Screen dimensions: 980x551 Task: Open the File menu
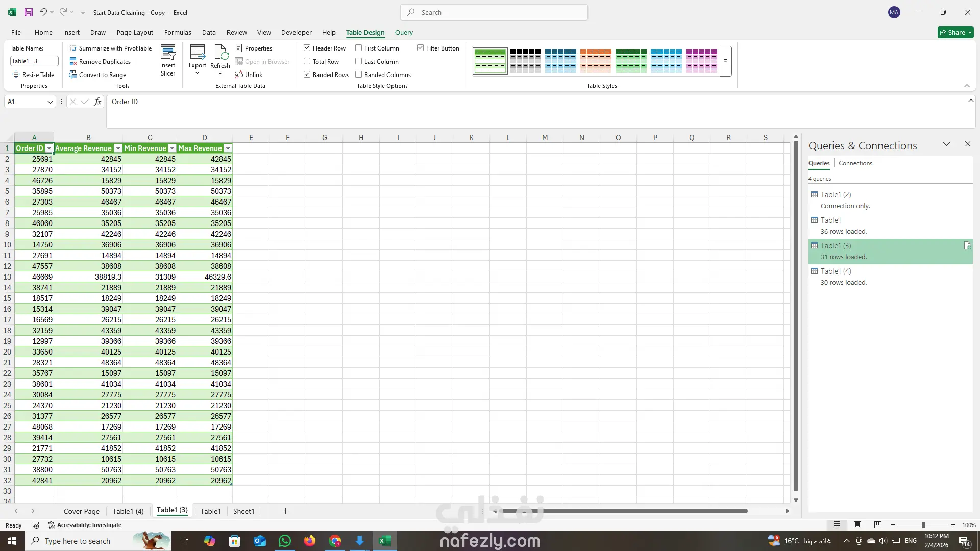click(x=16, y=32)
